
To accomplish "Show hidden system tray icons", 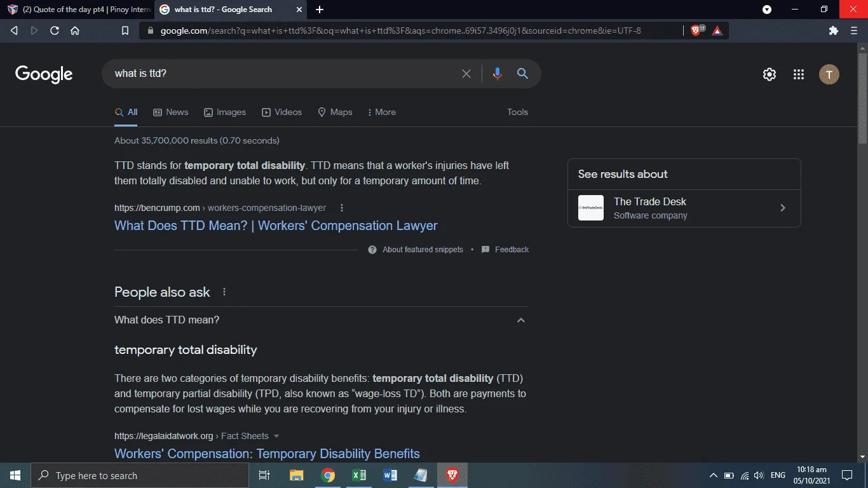I will coord(713,475).
